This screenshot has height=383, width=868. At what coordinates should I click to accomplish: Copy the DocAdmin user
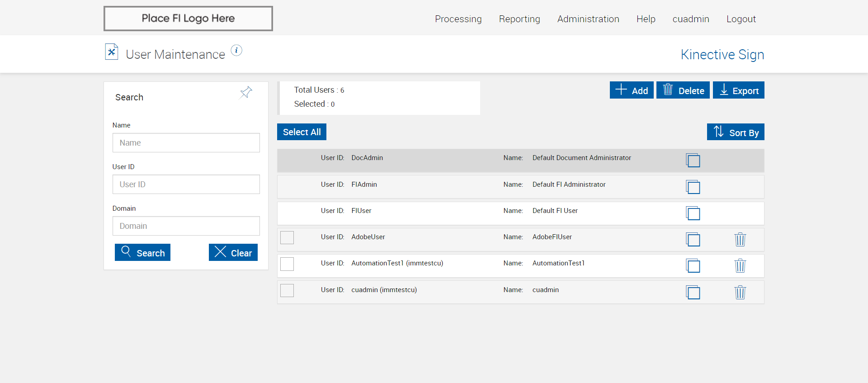[x=693, y=161]
